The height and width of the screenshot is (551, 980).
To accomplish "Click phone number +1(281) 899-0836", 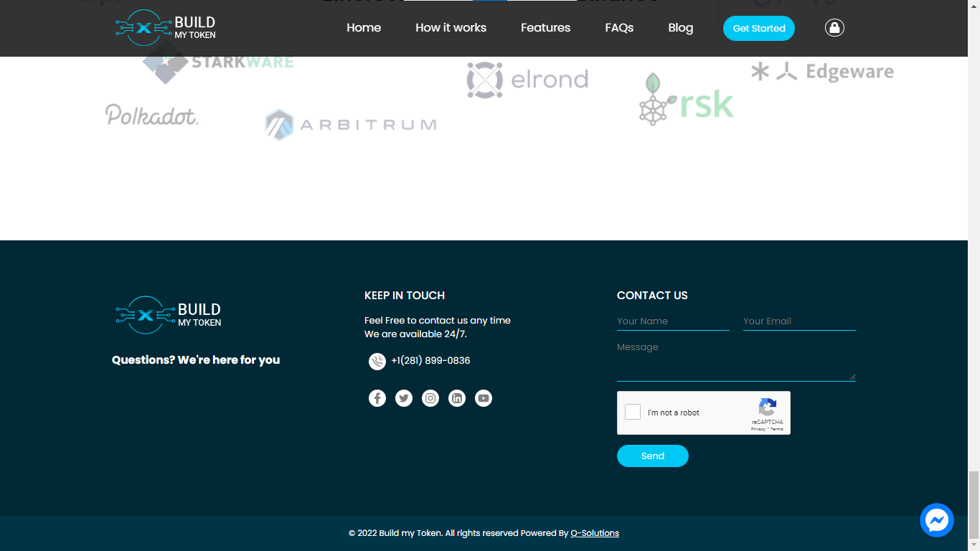I will point(430,360).
